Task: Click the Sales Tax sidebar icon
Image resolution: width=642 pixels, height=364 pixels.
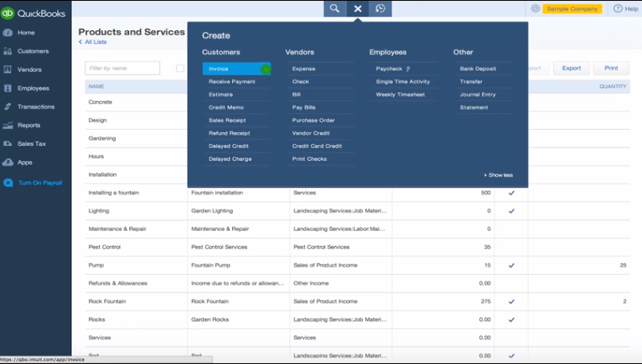Action: pos(7,143)
